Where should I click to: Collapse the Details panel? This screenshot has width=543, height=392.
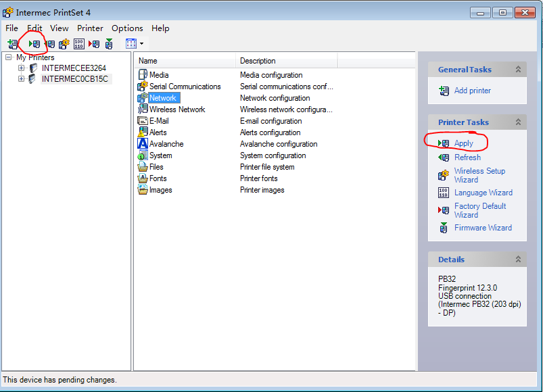point(518,259)
